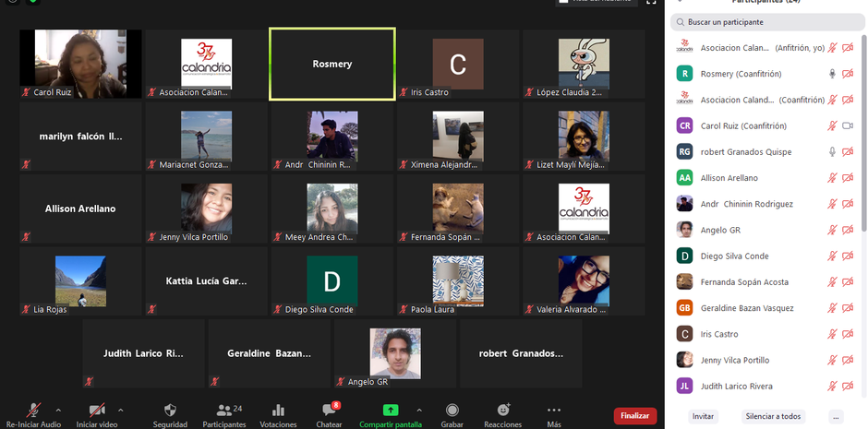
Task: Click the CR avatar of Carol Ruiz in list
Action: 685,125
